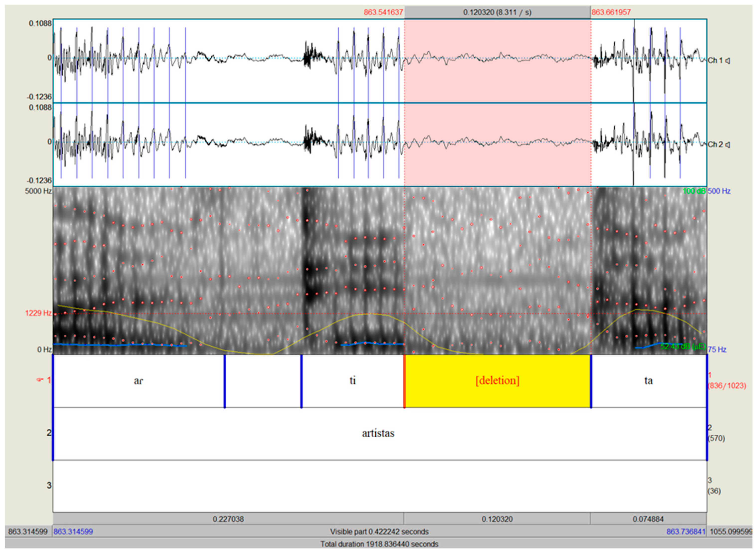
Task: Play the preceding audio via the 863.314599 bar
Action: [28, 532]
